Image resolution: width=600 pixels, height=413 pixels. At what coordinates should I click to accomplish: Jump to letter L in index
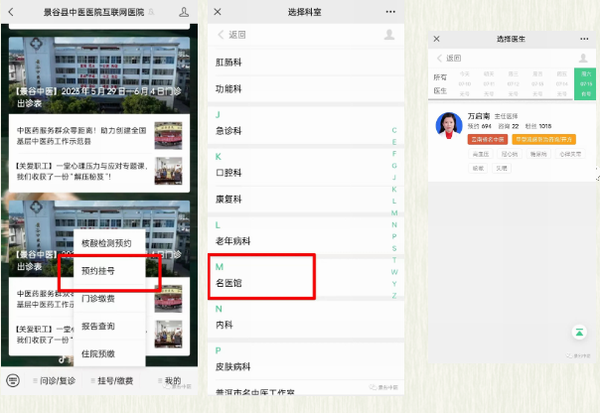[394, 201]
